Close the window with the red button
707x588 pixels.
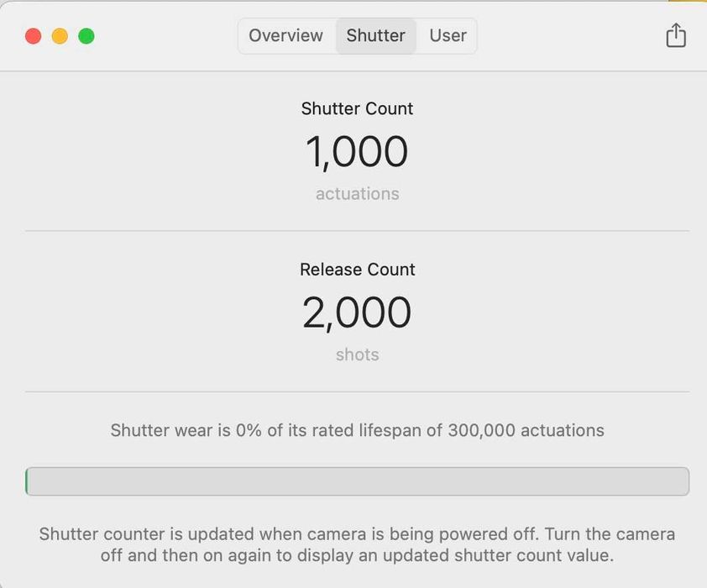34,36
